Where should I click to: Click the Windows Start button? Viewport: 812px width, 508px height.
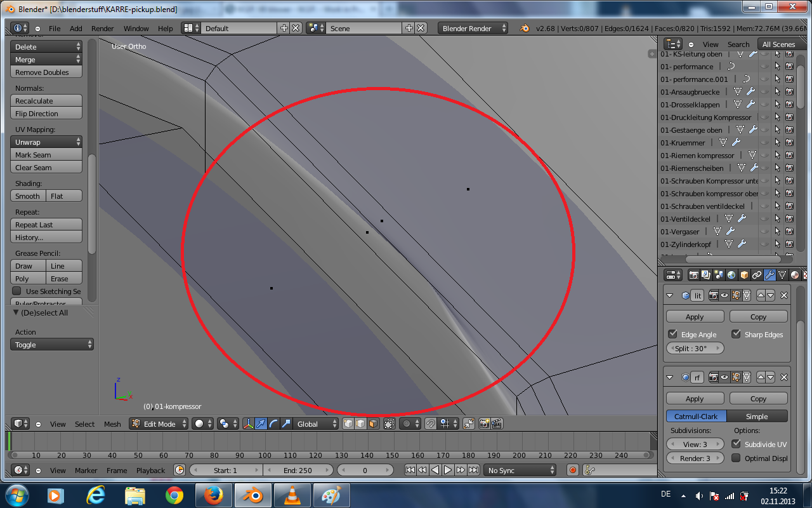pyautogui.click(x=16, y=495)
